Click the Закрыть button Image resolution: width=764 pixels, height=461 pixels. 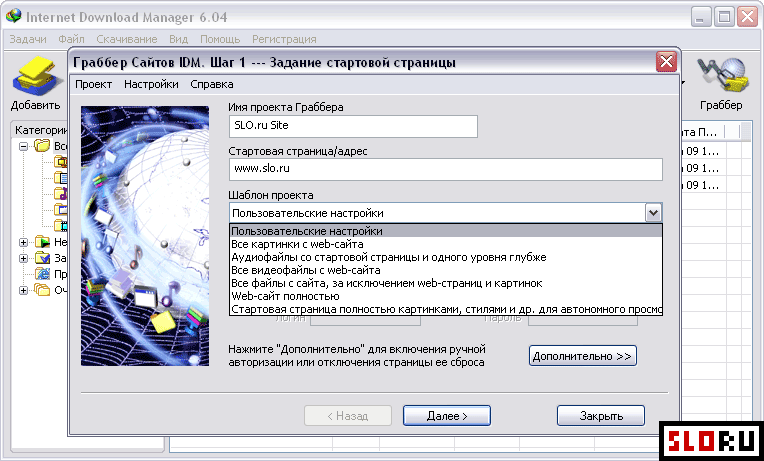tap(601, 416)
